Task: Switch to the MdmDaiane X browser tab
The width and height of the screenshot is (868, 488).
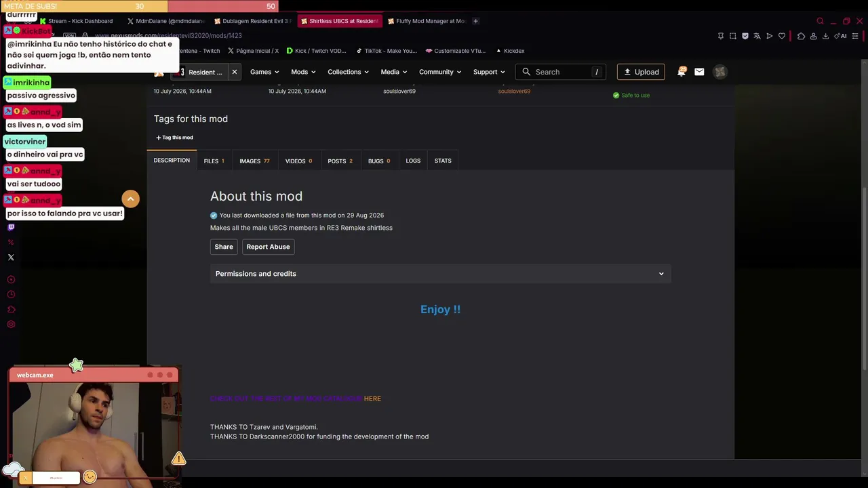Action: click(166, 21)
